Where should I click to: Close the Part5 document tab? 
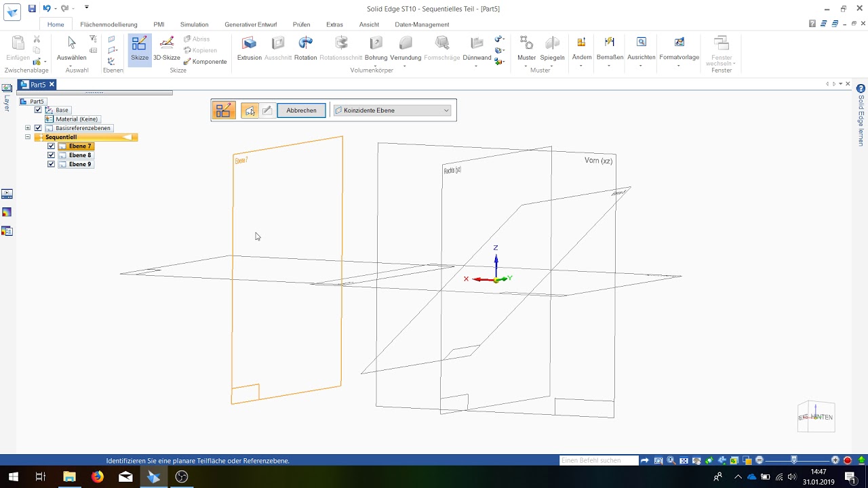[x=52, y=85]
